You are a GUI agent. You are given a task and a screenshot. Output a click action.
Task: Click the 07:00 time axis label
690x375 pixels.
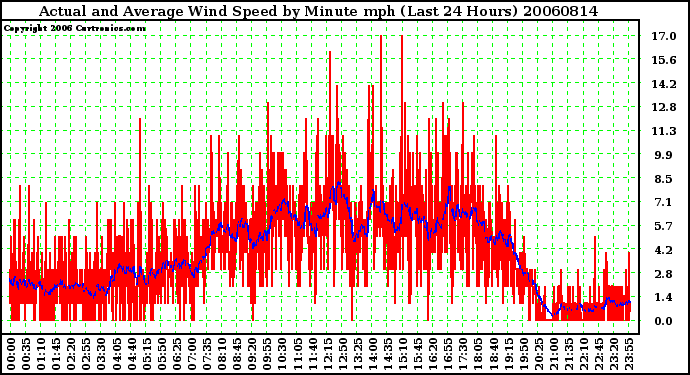click(x=191, y=354)
